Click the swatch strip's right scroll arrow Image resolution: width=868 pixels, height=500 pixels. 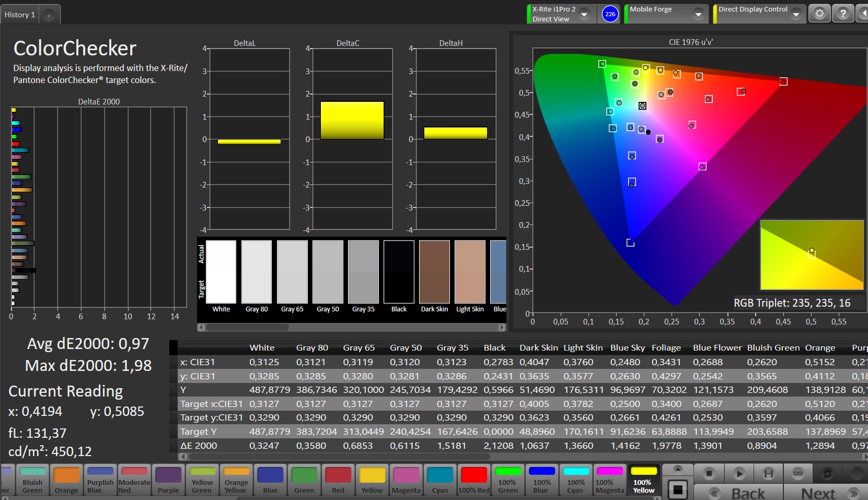click(x=502, y=328)
